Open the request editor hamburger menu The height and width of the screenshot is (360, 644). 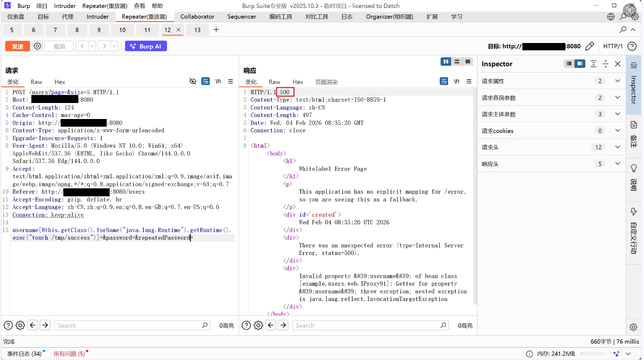click(230, 81)
